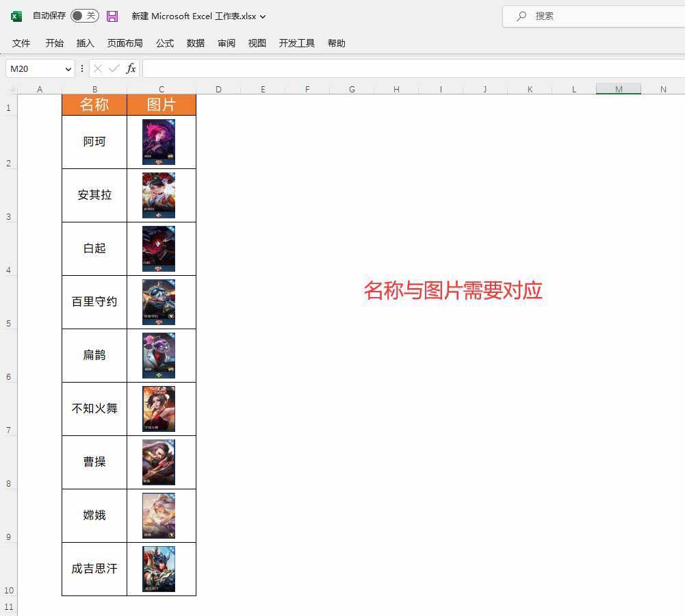The width and height of the screenshot is (685, 616).
Task: Click the 图片 header cell
Action: (x=161, y=105)
